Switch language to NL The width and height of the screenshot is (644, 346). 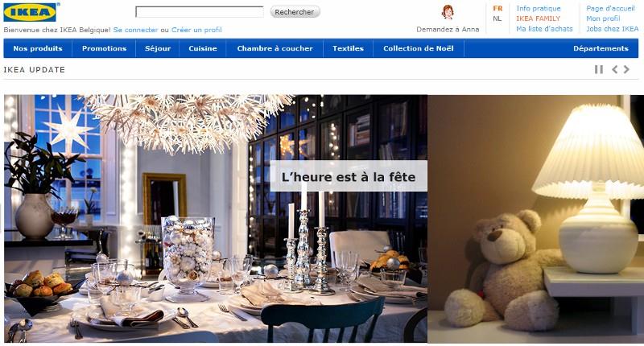click(x=497, y=19)
